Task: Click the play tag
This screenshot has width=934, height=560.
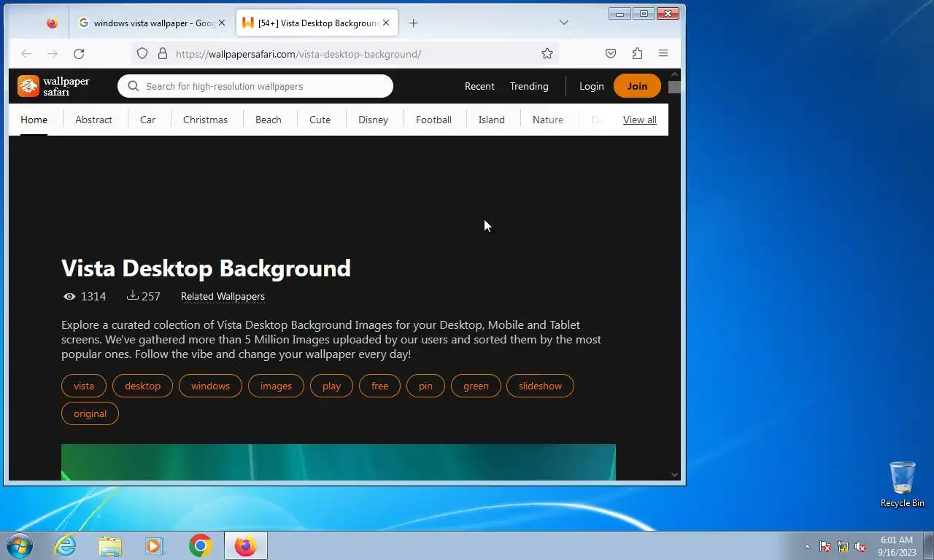Action: [x=331, y=386]
